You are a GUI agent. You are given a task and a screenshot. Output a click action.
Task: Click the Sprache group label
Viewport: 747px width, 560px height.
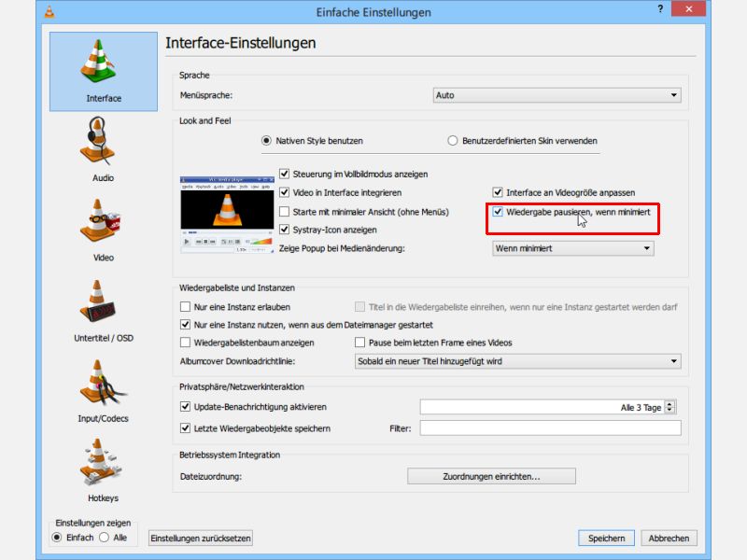pos(194,76)
